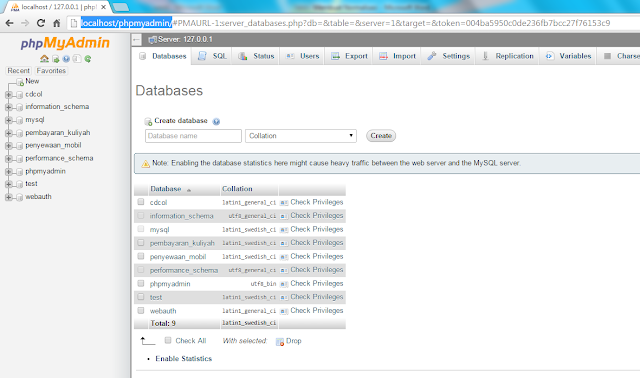Expand the cdcol tree node

[x=9, y=95]
